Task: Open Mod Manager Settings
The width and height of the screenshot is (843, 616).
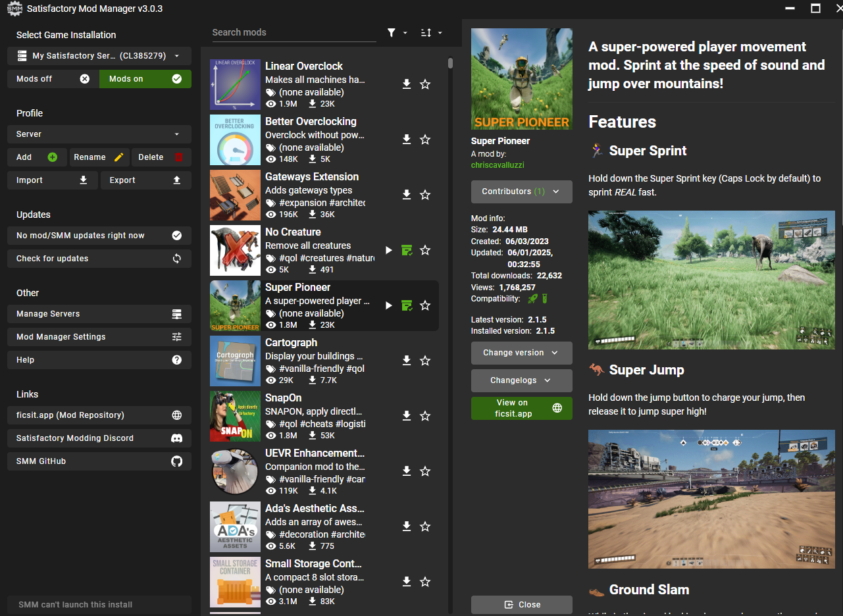Action: [99, 337]
